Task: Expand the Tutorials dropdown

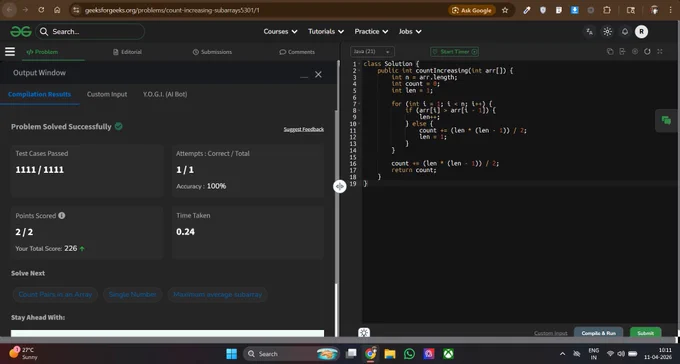Action: coord(326,31)
